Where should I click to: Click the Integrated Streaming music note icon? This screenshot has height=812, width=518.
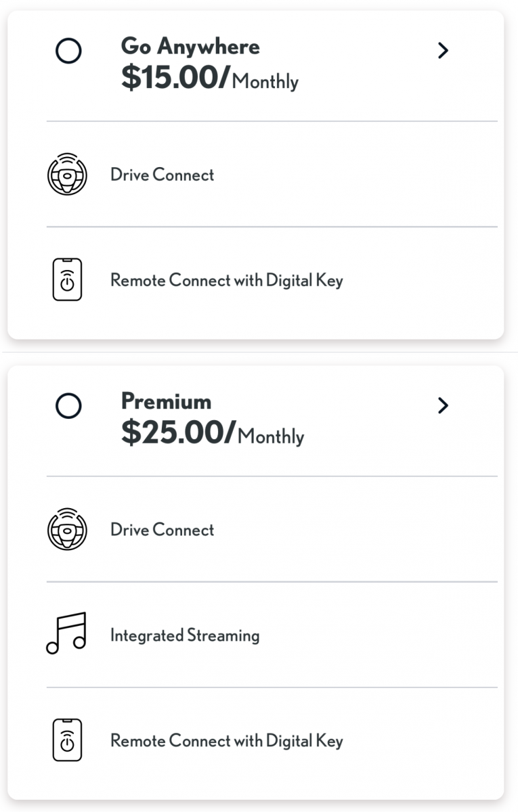[x=66, y=633]
